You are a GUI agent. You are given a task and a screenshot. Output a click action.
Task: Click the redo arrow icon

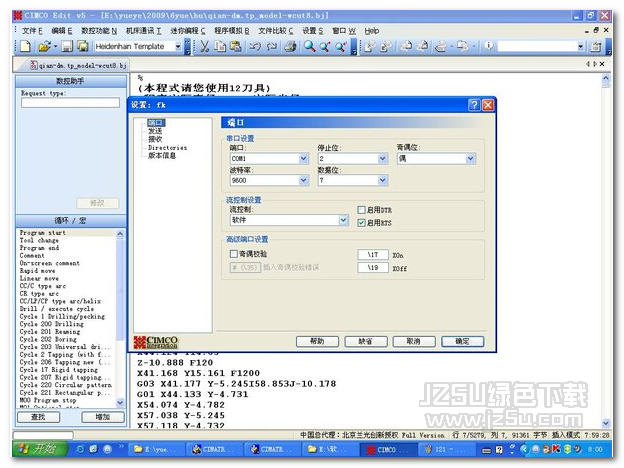[x=272, y=47]
